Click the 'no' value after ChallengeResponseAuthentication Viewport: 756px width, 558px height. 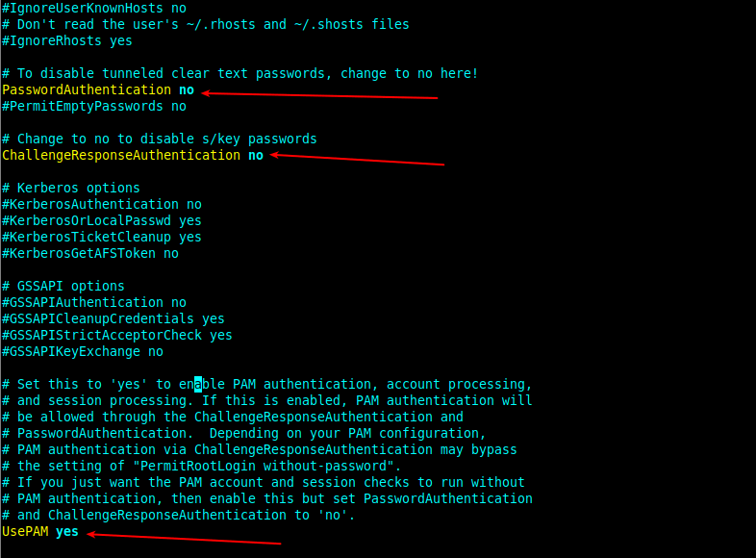256,155
